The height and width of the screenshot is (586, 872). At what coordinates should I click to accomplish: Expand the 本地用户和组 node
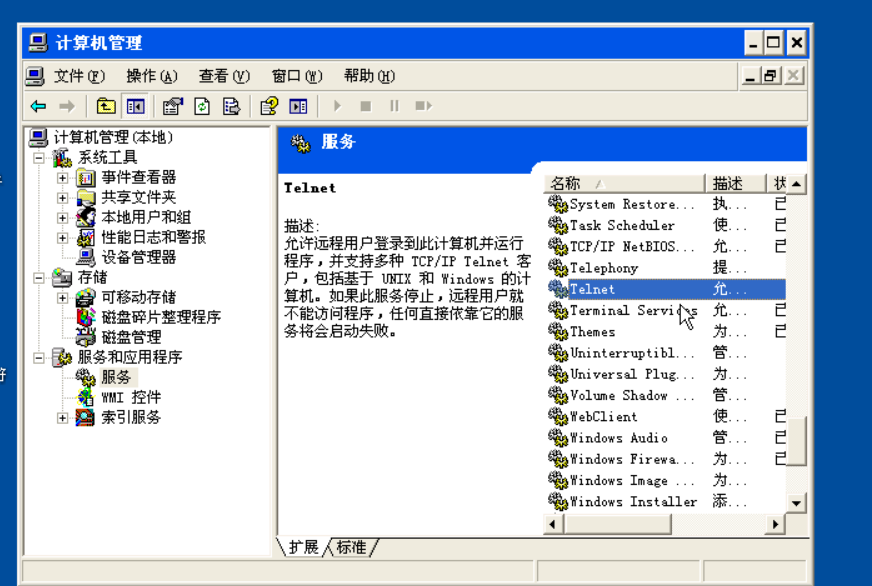pyautogui.click(x=62, y=218)
